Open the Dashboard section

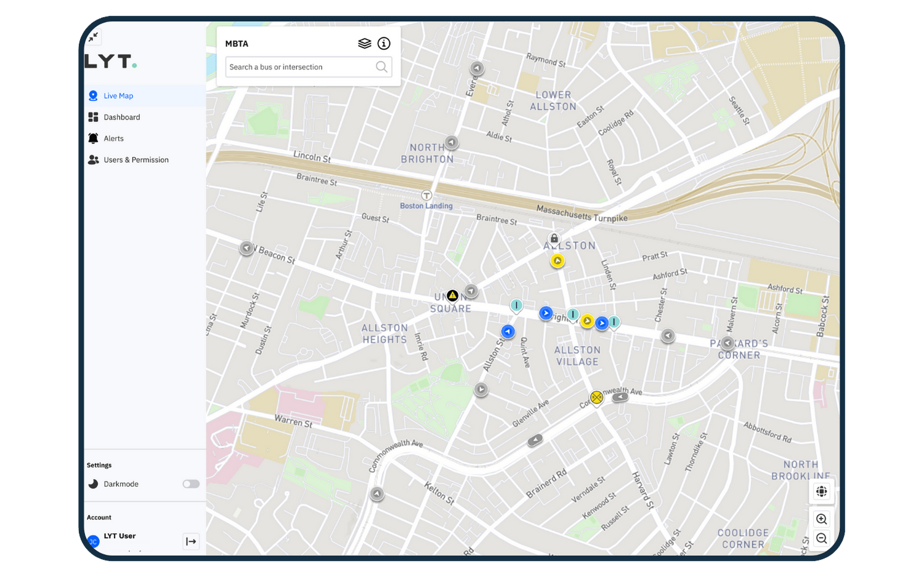pos(122,117)
